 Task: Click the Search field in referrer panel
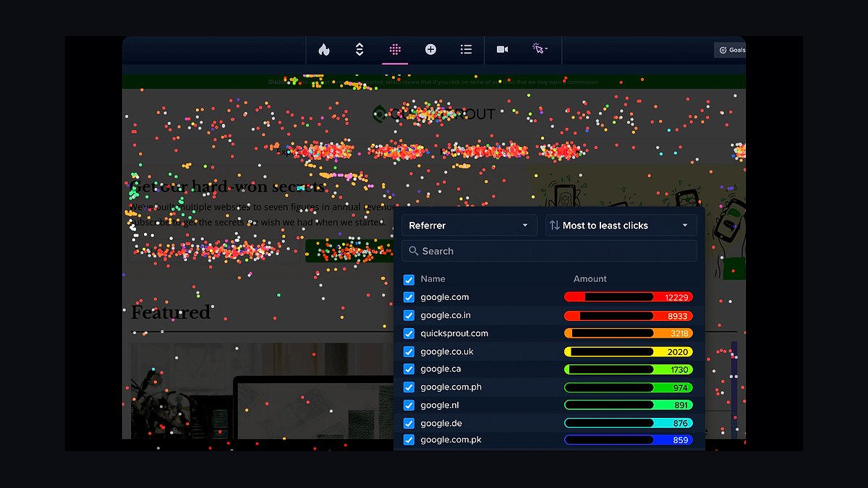549,251
